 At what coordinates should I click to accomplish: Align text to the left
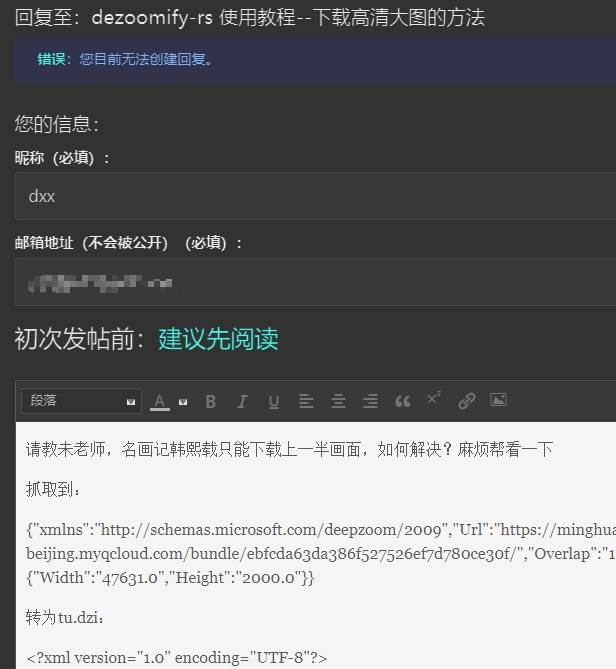pyautogui.click(x=306, y=401)
